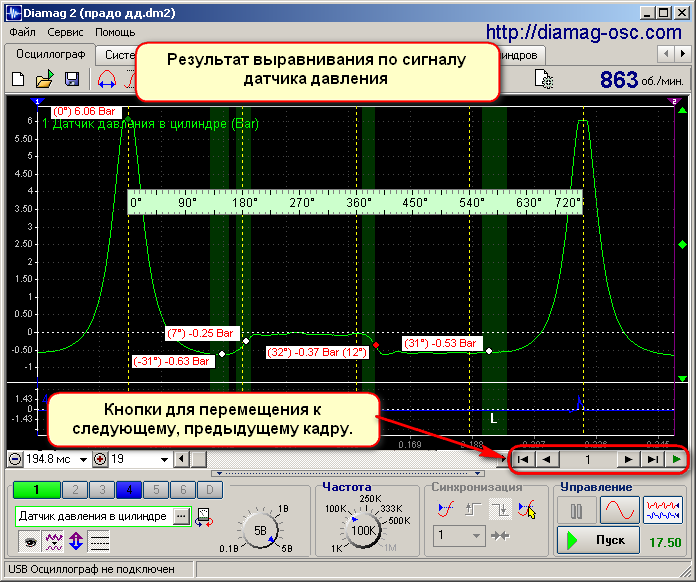The height and width of the screenshot is (582, 696).
Task: Jump to the first frame
Action: (x=523, y=459)
